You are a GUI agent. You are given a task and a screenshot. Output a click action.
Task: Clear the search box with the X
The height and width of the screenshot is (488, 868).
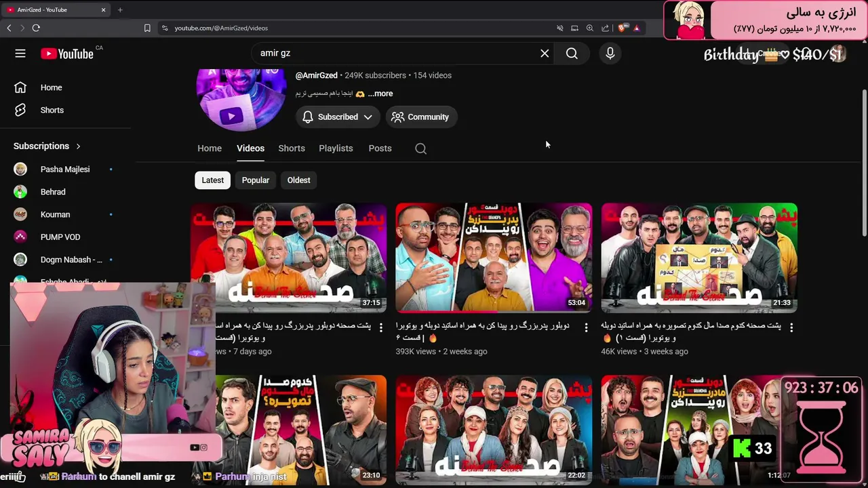[545, 54]
